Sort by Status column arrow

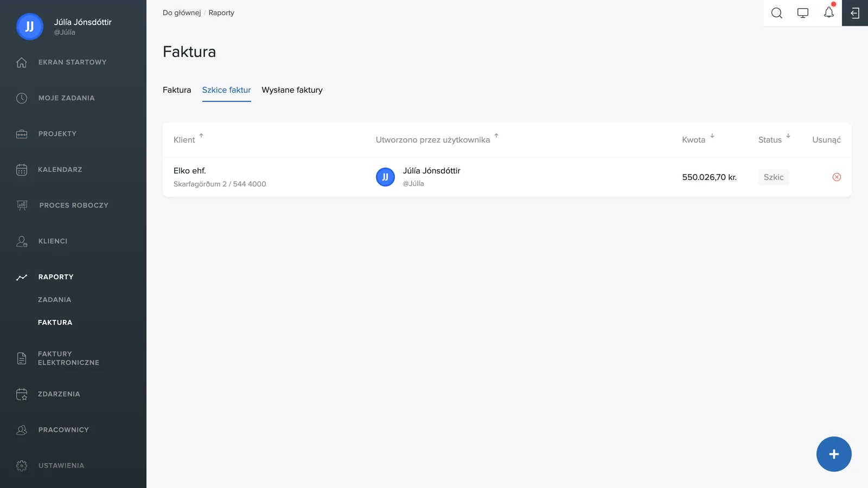coord(788,136)
